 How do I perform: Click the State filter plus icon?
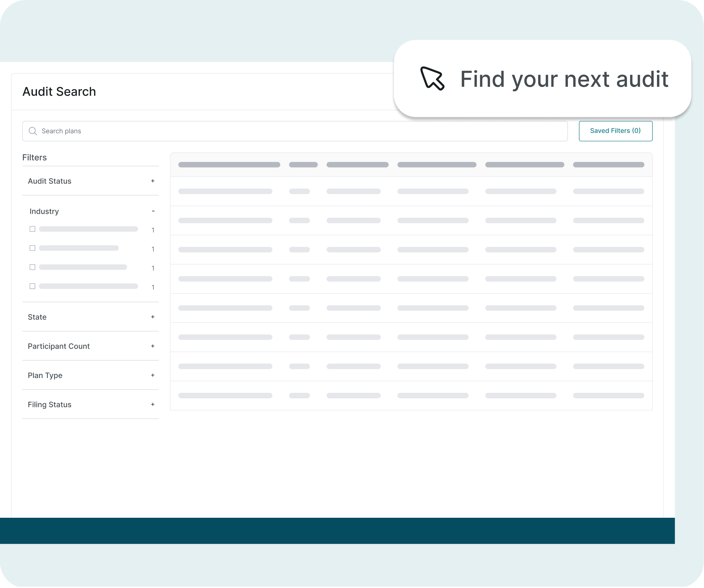click(153, 317)
